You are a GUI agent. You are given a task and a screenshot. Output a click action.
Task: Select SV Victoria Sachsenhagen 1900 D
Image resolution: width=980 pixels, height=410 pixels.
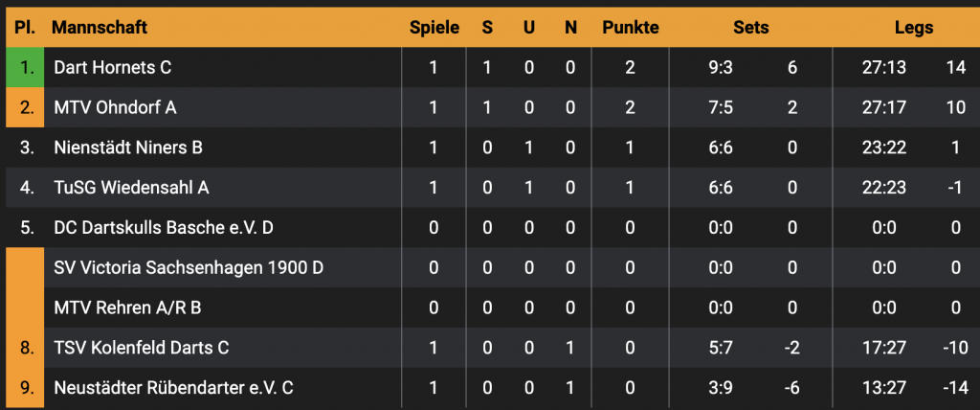coord(189,267)
